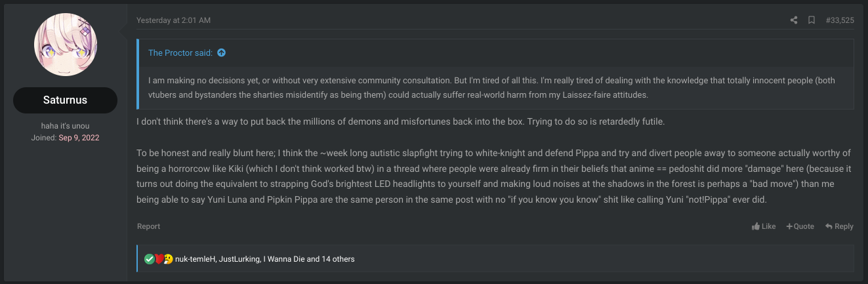Click the "Yesterday at 2:01 AM" timestamp

point(173,20)
